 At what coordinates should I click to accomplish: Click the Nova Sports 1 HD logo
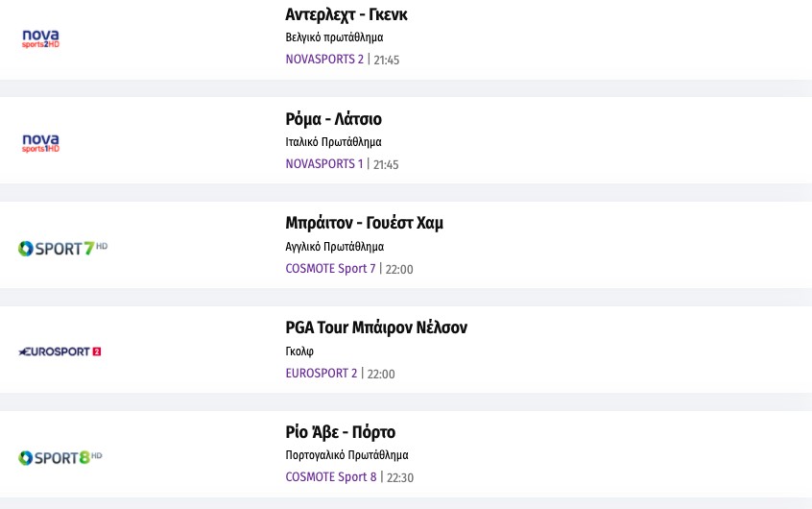[x=40, y=143]
